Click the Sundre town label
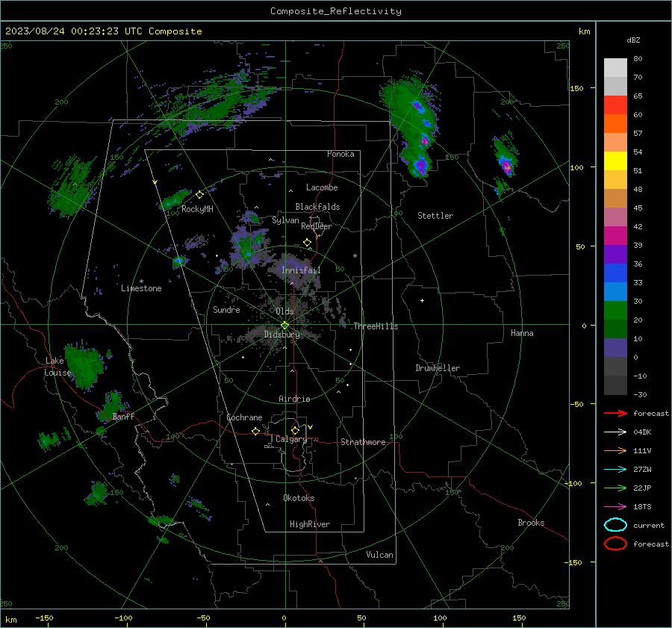 coord(226,309)
